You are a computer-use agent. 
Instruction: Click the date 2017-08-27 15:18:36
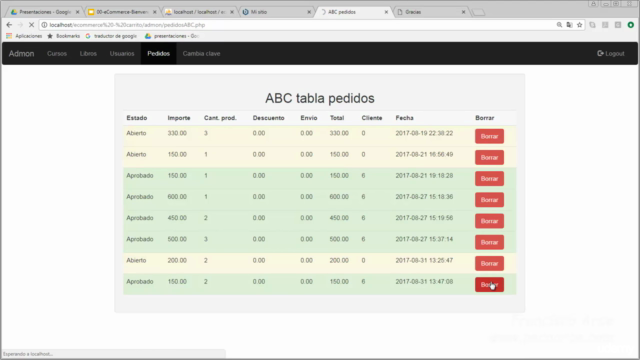[424, 197]
